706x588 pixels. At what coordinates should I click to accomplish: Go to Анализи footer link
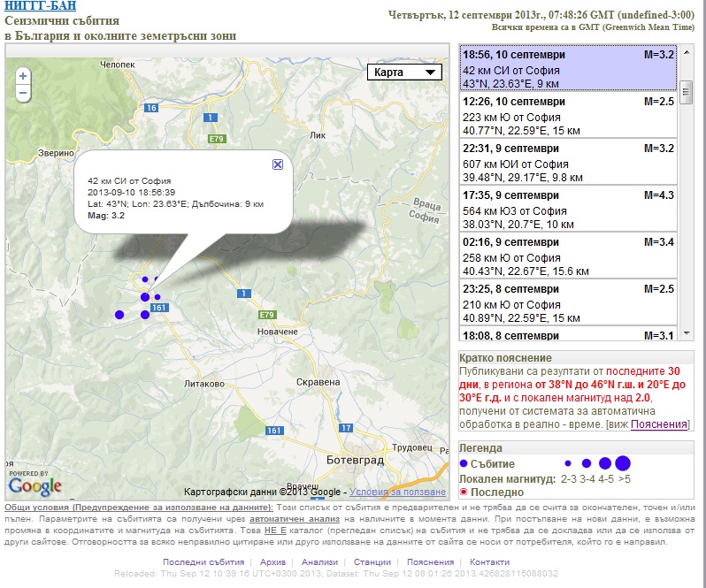pos(319,561)
